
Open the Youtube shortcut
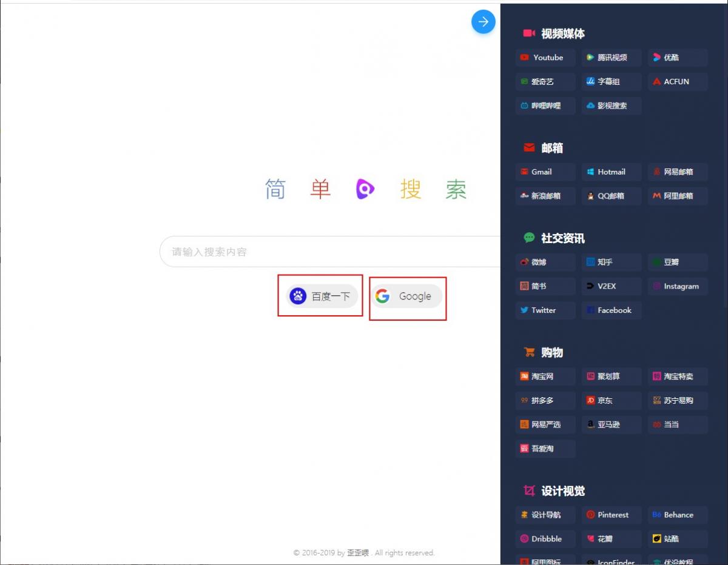545,58
